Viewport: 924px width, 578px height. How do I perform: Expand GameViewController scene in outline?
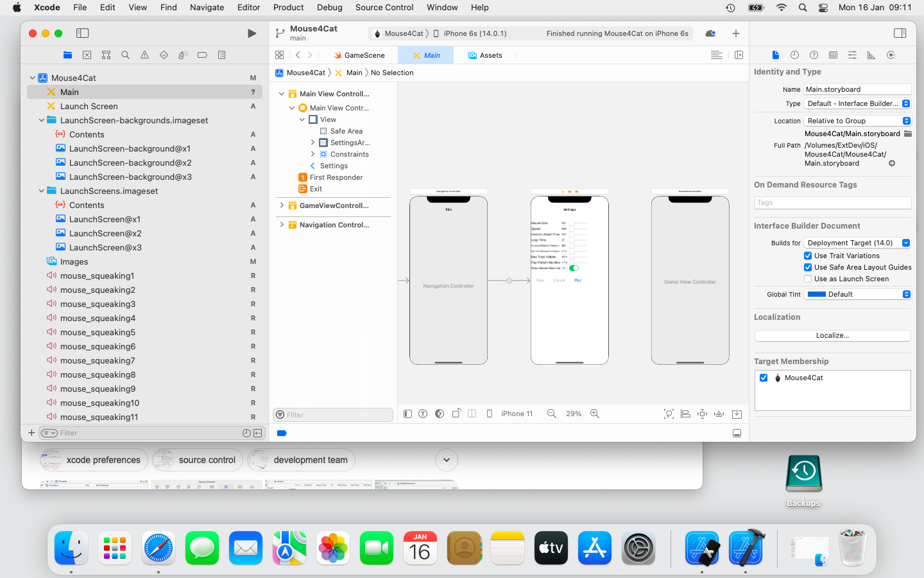coord(282,206)
